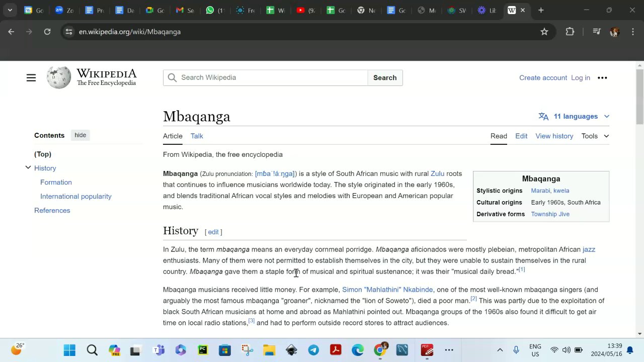Image resolution: width=644 pixels, height=362 pixels.
Task: Jump to Formation in Contents
Action: [56, 182]
